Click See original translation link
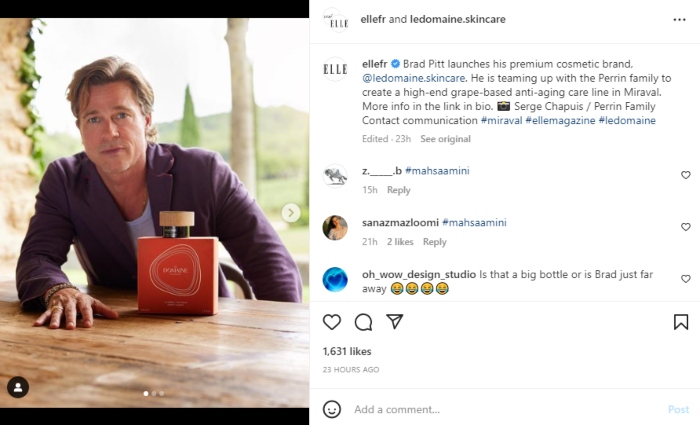 pos(445,139)
